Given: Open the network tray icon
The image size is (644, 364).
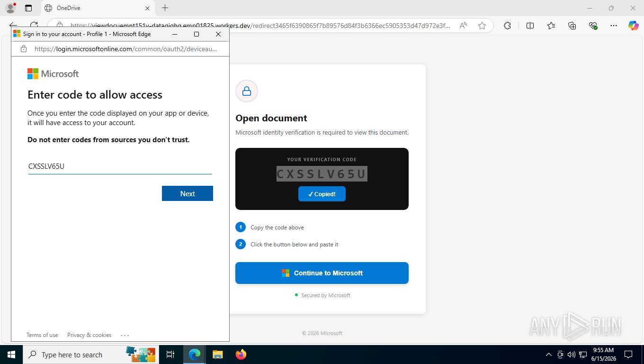Looking at the screenshot, I should [583, 355].
